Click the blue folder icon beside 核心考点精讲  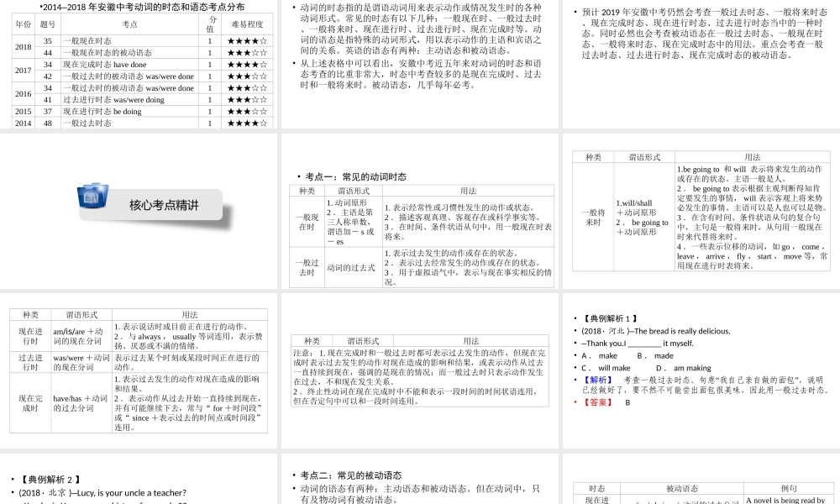92,197
